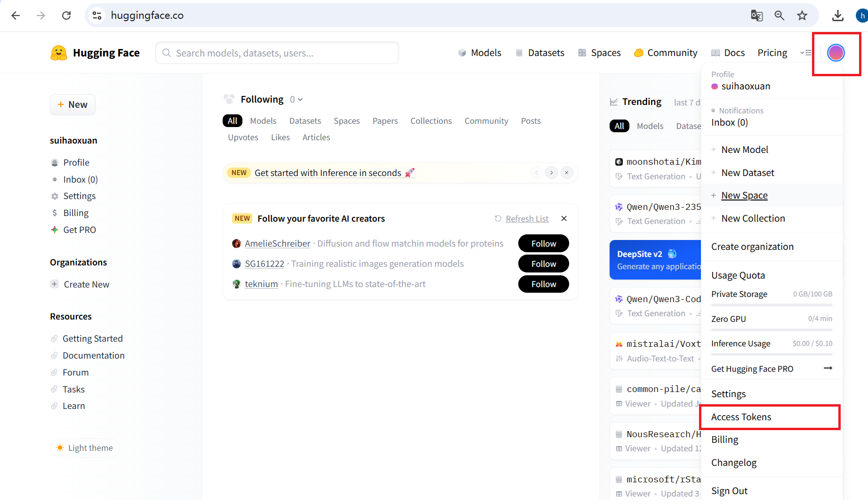Viewport: 868px width, 504px height.
Task: Open the browser downloads icon
Action: [x=837, y=16]
